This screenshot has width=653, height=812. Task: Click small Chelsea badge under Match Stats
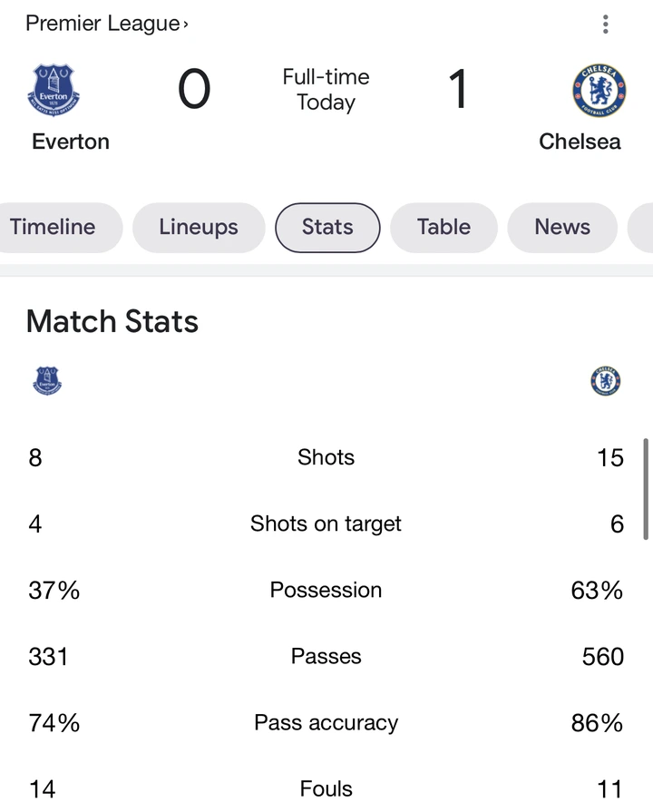[605, 381]
